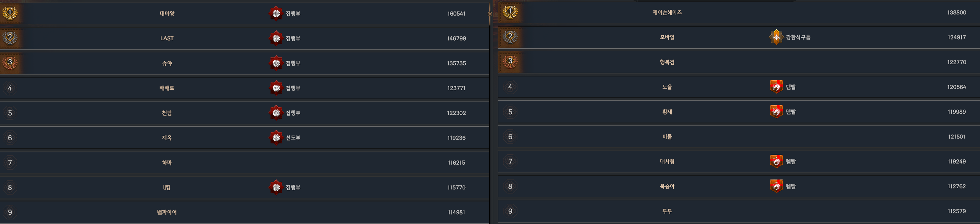980x224 pixels.
Task: Click the 선도부 guild emblem in 지옥's row
Action: coord(276,138)
